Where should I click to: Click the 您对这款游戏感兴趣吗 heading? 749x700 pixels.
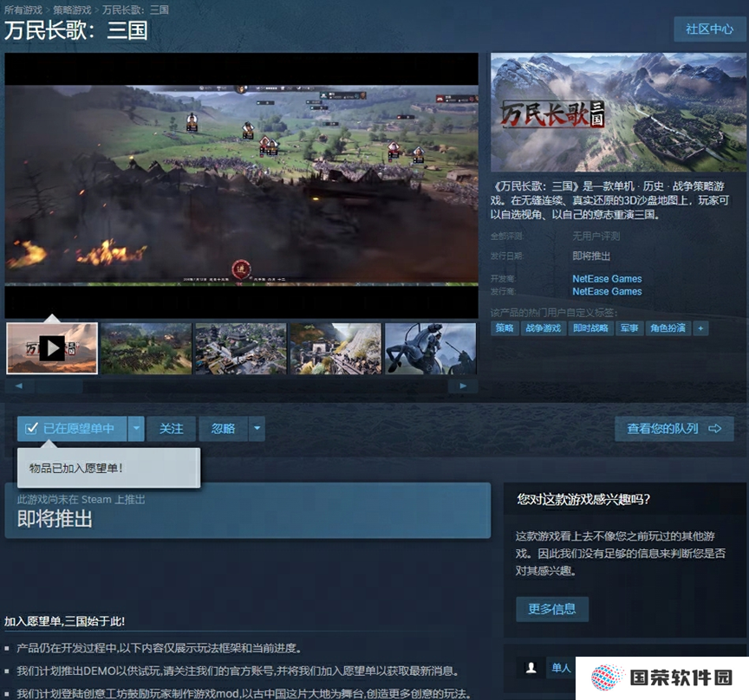(x=583, y=500)
